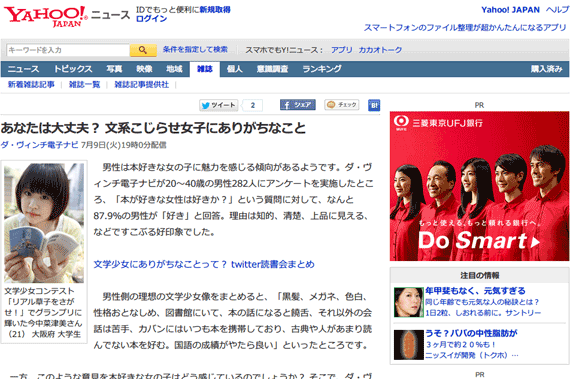This screenshot has width=570, height=379.
Task: Switch to the ニュース tab
Action: click(x=23, y=69)
